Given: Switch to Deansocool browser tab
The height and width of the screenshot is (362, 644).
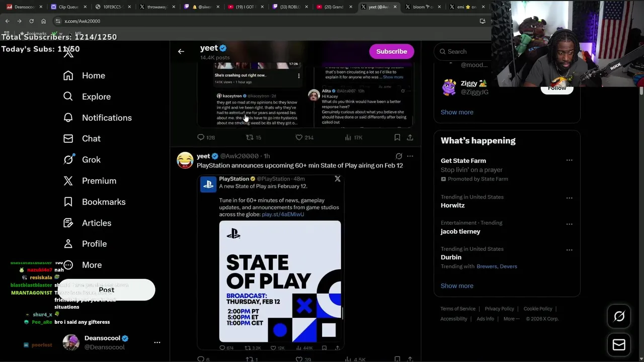Looking at the screenshot, I should click(x=24, y=7).
